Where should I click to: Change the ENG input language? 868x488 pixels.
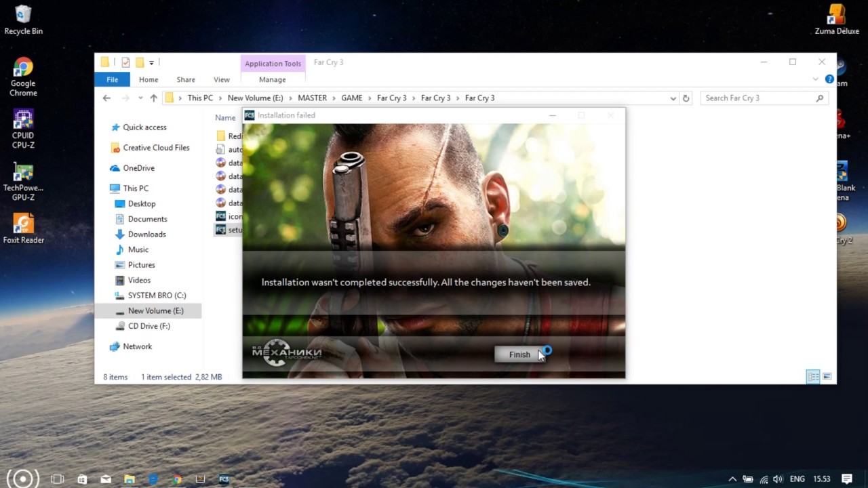tap(797, 479)
